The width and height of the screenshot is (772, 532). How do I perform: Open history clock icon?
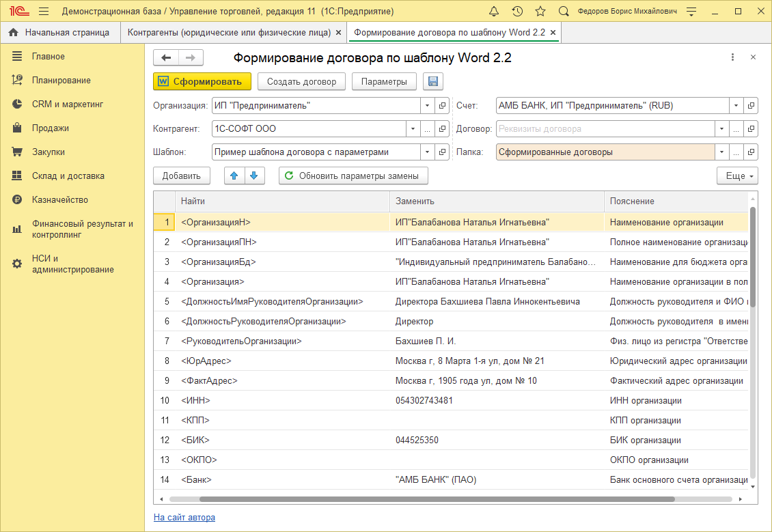(x=517, y=11)
